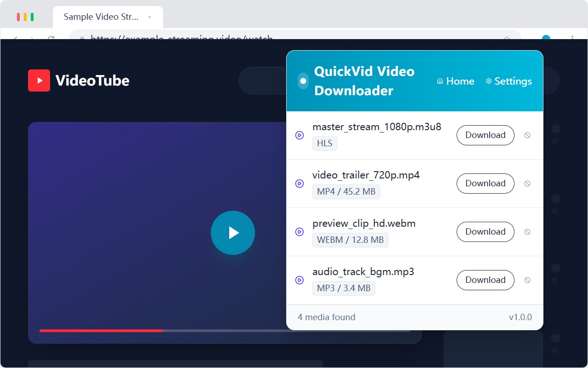The height and width of the screenshot is (368, 588).
Task: Disable downloading for master_stream_1080p.m3u8 via block icon
Action: (527, 135)
